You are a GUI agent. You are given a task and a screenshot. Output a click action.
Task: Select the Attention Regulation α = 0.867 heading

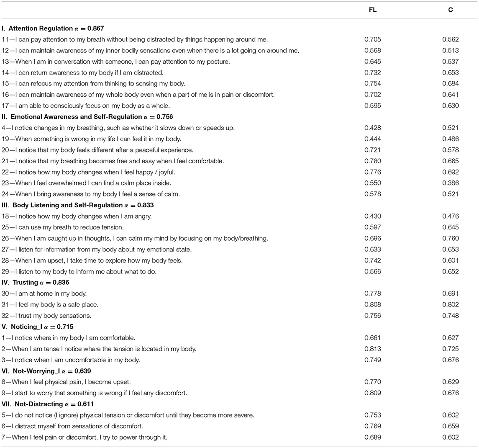53,28
